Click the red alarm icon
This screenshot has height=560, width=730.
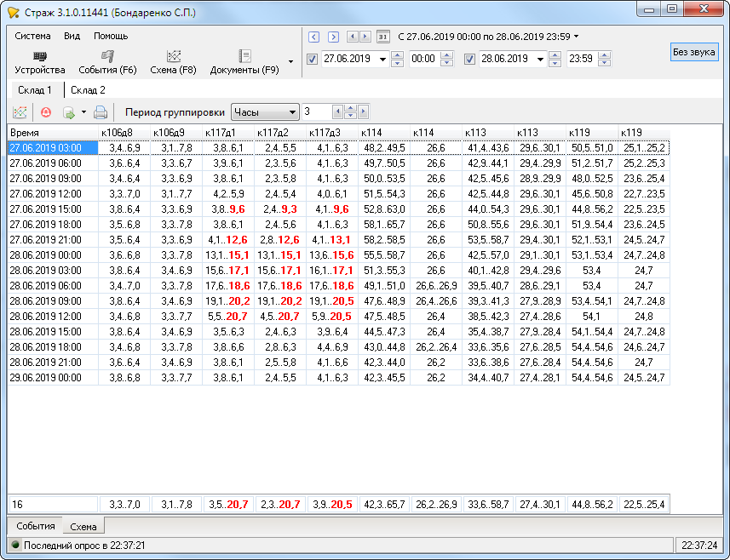pyautogui.click(x=46, y=112)
